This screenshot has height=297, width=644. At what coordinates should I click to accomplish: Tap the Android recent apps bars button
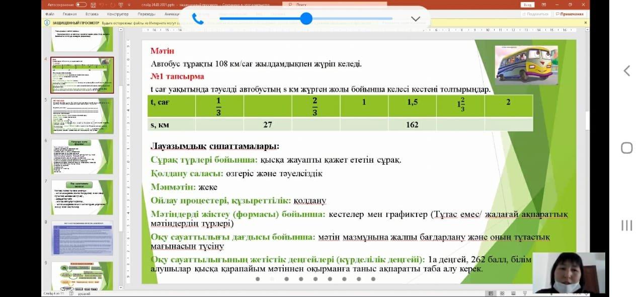(626, 225)
